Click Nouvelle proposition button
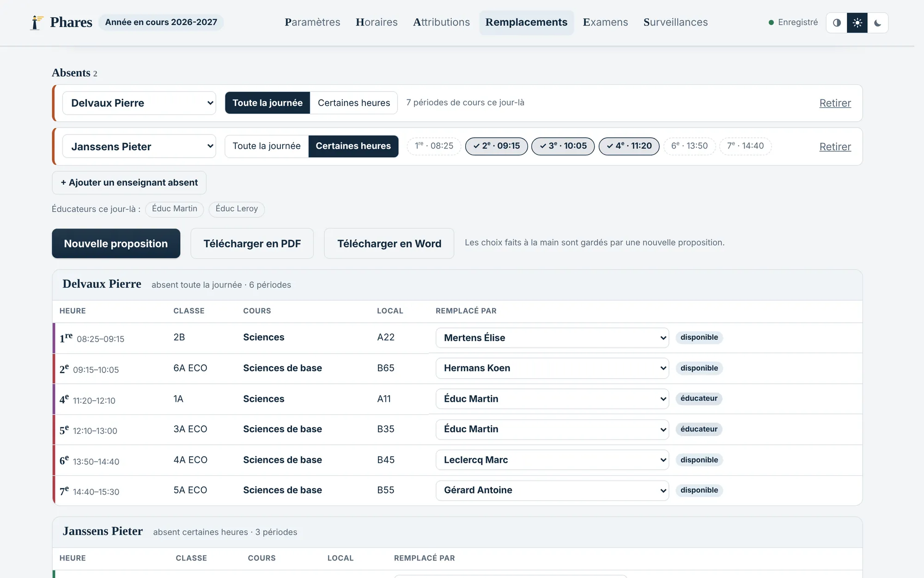 pos(116,244)
